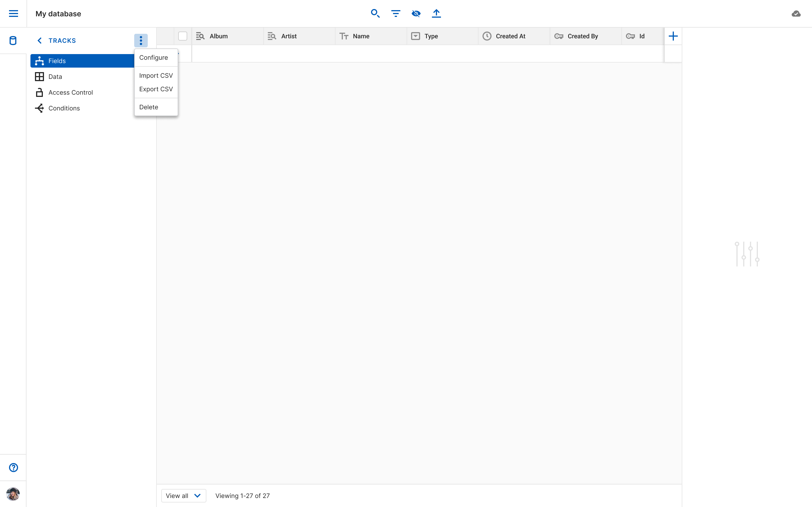812x507 pixels.
Task: Click the user avatar thumbnail
Action: pyautogui.click(x=13, y=494)
